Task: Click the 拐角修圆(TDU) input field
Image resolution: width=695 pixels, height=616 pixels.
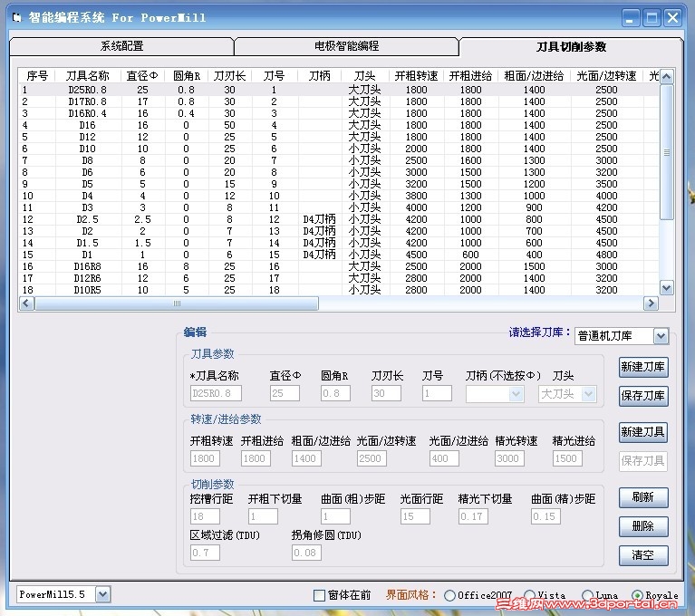Action: [x=306, y=553]
